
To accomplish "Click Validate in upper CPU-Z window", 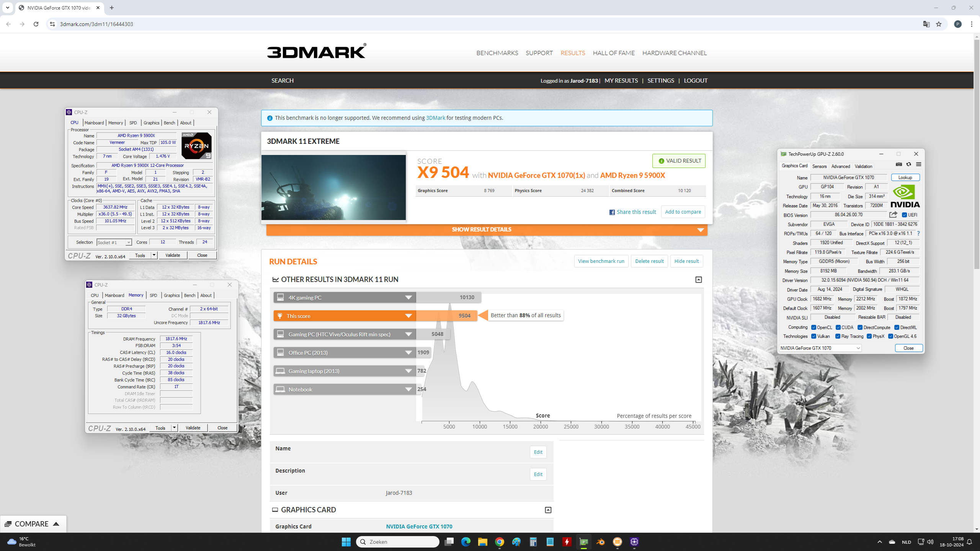I will (173, 255).
